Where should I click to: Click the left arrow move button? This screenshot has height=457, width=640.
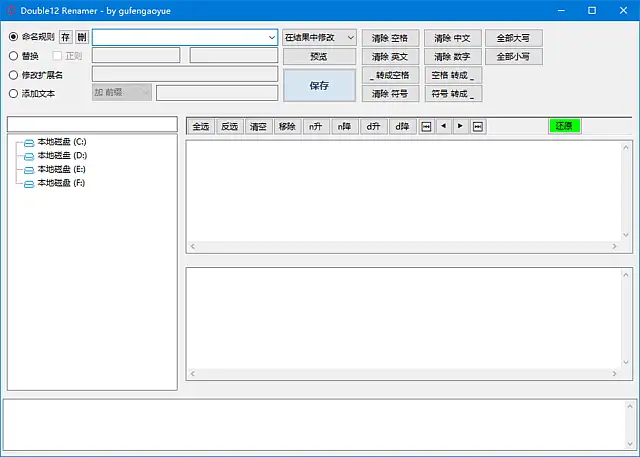click(444, 126)
